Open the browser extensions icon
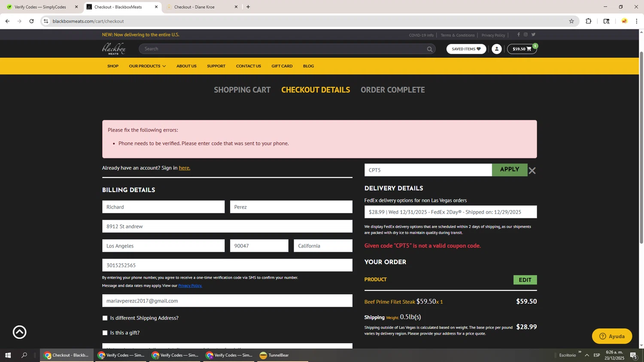Screen dimensions: 644x362 pyautogui.click(x=589, y=21)
